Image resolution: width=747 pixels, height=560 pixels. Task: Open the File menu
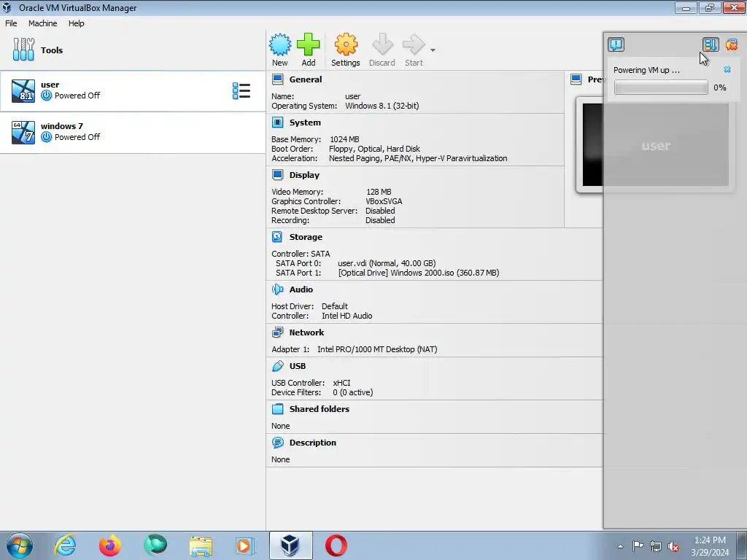(11, 23)
